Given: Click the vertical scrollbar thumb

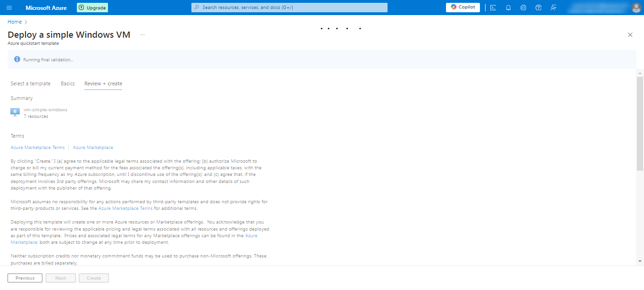Looking at the screenshot, I should point(640,124).
